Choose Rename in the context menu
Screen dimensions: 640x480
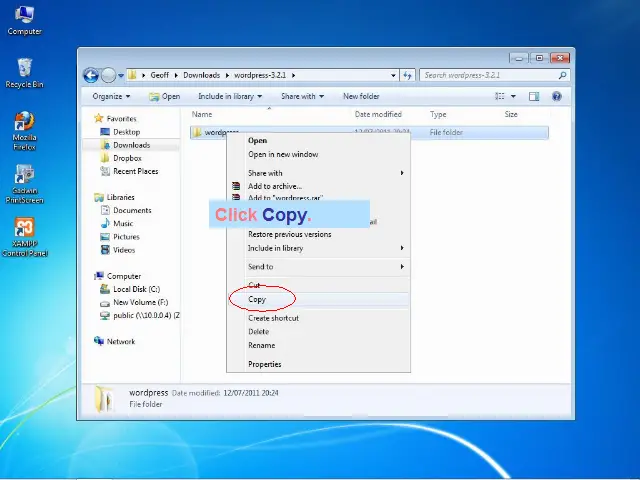(x=318, y=345)
